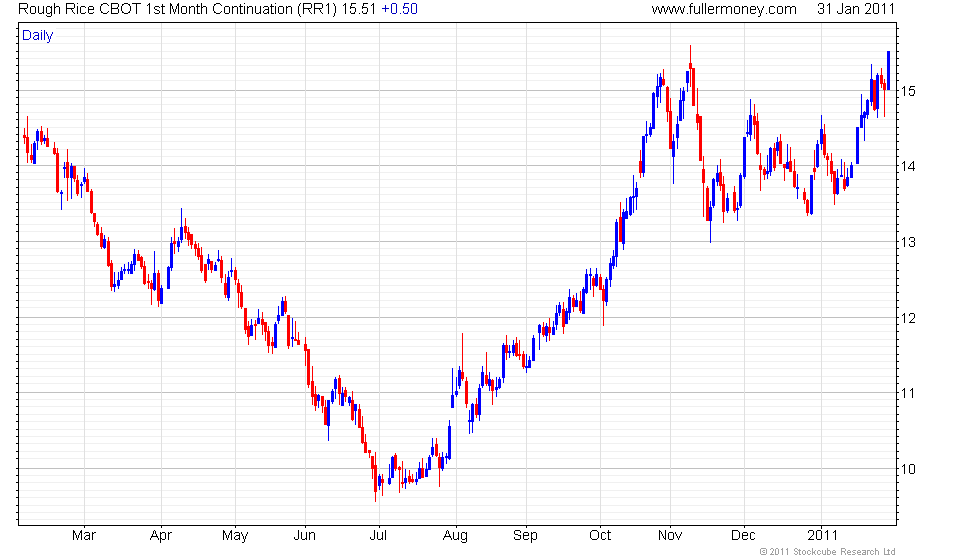
Task: Click the www.fullermoney.com text
Action: 724,9
